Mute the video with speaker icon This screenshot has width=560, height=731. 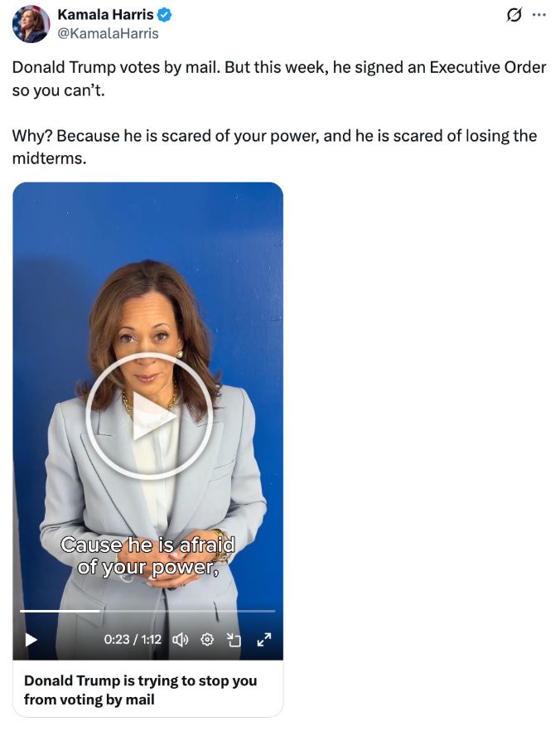[x=180, y=640]
